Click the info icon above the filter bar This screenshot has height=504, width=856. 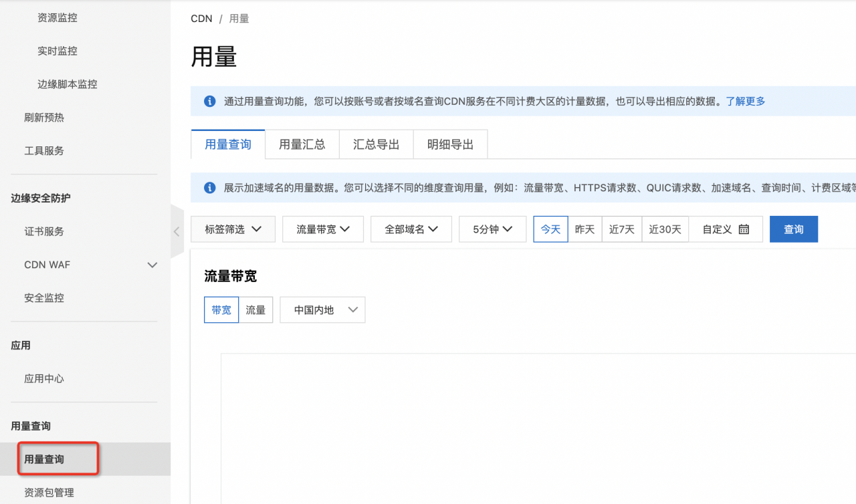click(x=211, y=188)
